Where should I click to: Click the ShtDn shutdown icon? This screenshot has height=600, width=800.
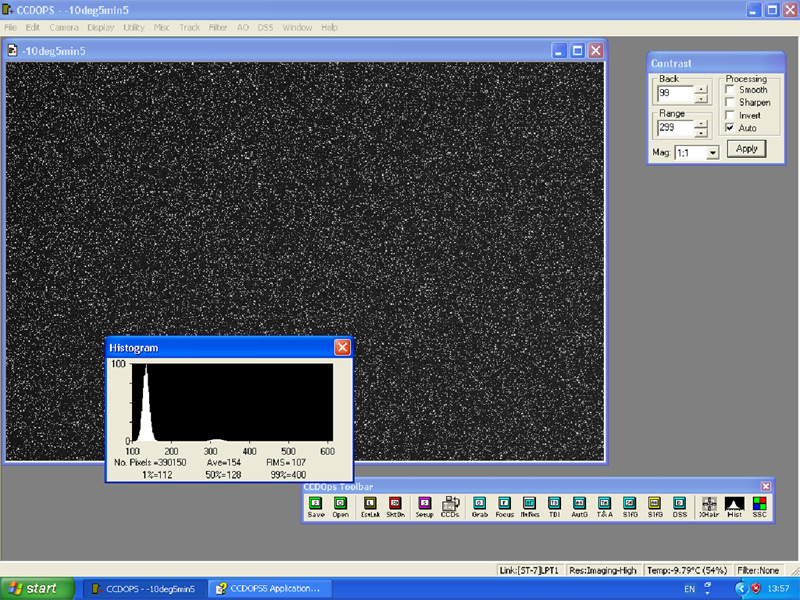pos(395,505)
